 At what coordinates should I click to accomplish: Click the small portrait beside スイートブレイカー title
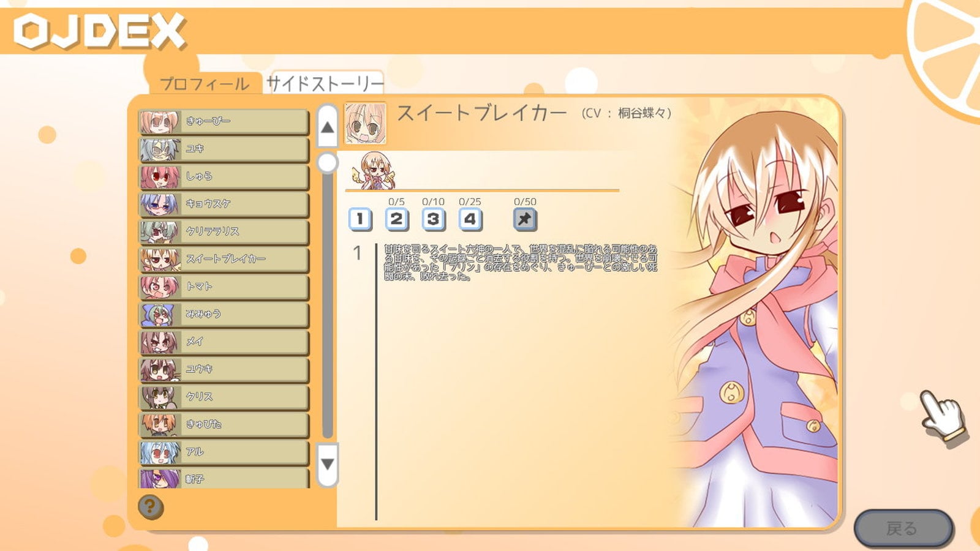(x=366, y=123)
